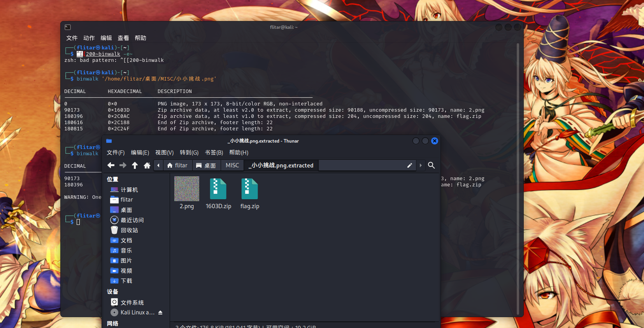Click the terminal's vertical scrollbar
Image resolution: width=644 pixels, height=328 pixels.
[518, 179]
